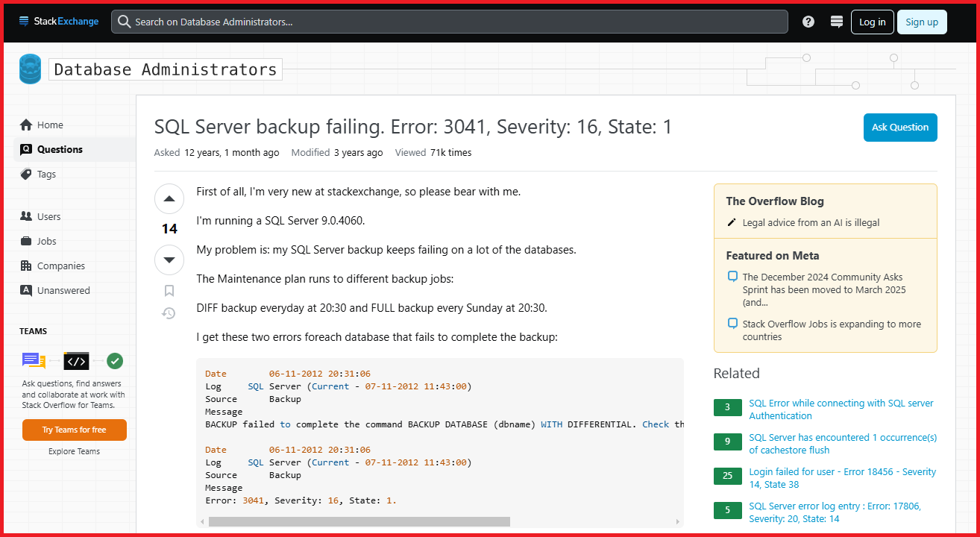
Task: Click the score badge 5 in Related
Action: [728, 510]
